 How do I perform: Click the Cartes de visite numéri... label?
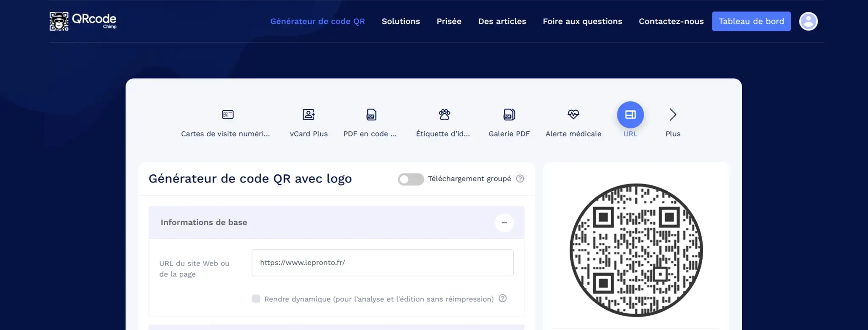click(x=225, y=134)
